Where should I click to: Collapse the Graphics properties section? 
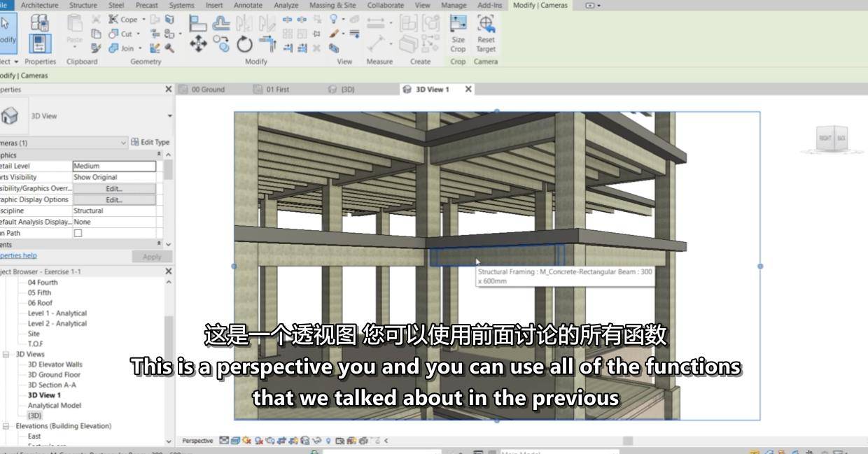click(x=159, y=155)
